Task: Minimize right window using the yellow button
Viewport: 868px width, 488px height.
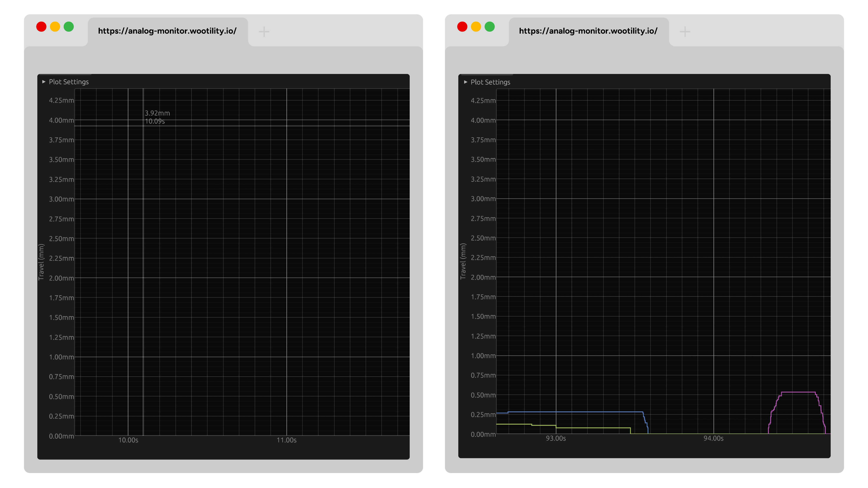Action: click(x=476, y=27)
